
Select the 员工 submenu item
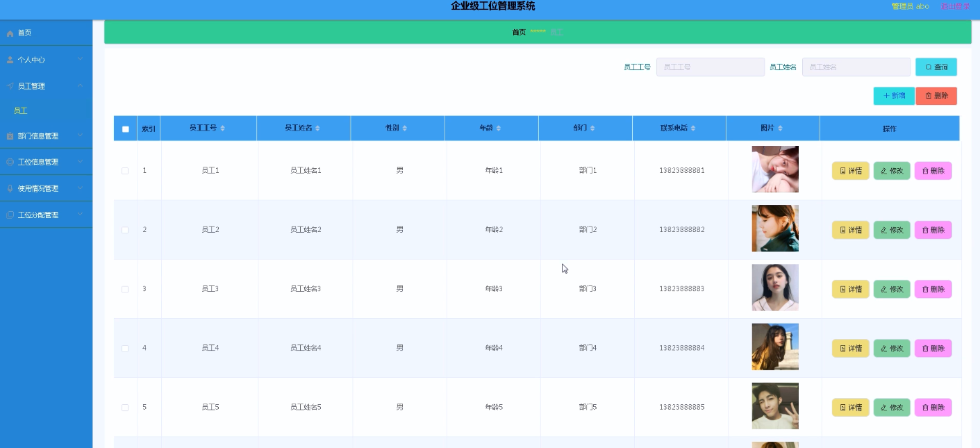coord(20,110)
